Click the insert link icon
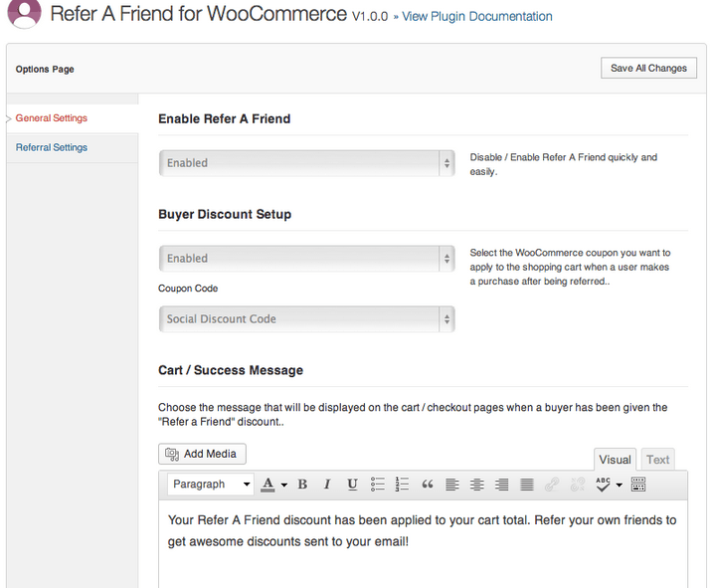 pyautogui.click(x=552, y=485)
